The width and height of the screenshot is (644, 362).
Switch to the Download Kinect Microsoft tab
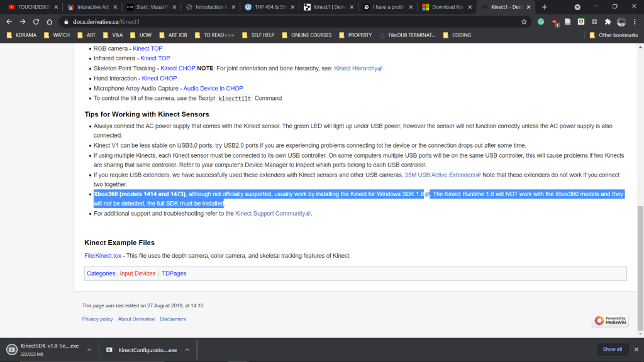(x=447, y=7)
